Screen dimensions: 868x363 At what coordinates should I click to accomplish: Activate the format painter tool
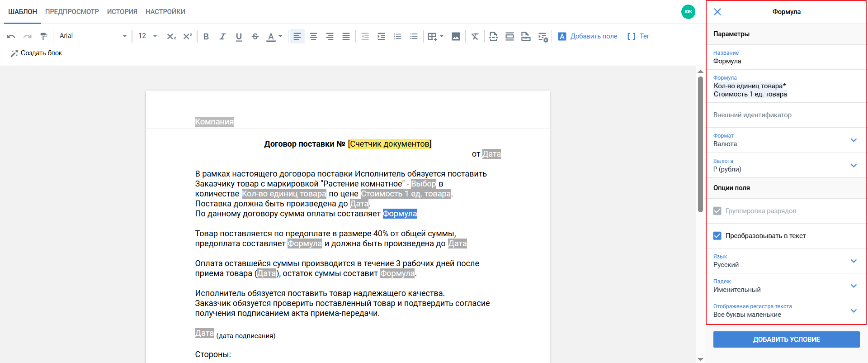click(x=44, y=36)
